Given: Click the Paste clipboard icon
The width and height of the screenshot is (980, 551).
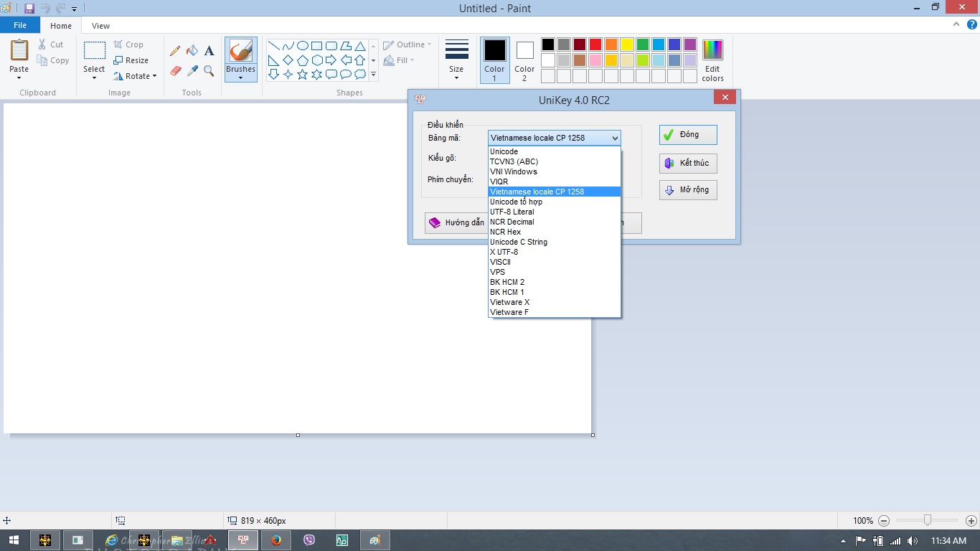Looking at the screenshot, I should click(x=19, y=50).
